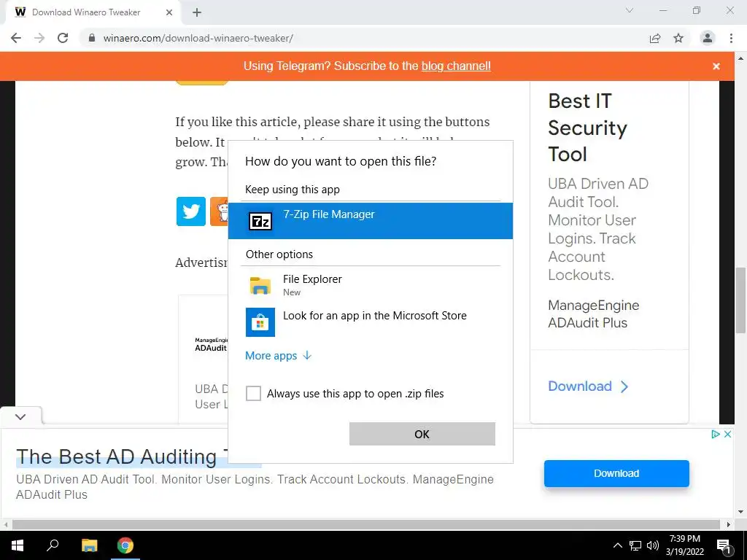Click ManageEngine ADAudit Plus sidebar text
The image size is (747, 560).
[x=594, y=314]
